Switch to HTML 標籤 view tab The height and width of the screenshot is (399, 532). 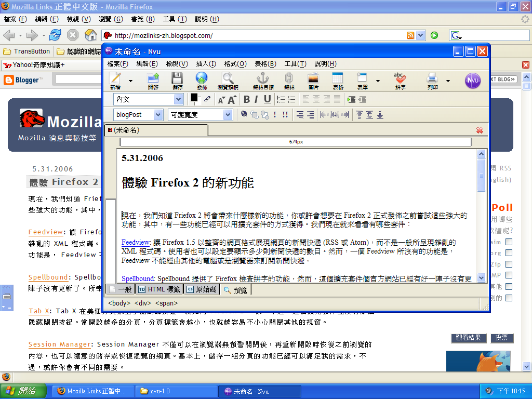pos(159,289)
